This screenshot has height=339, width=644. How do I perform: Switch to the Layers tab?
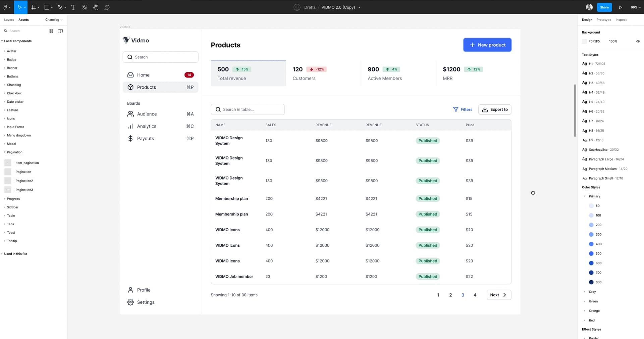click(x=8, y=20)
